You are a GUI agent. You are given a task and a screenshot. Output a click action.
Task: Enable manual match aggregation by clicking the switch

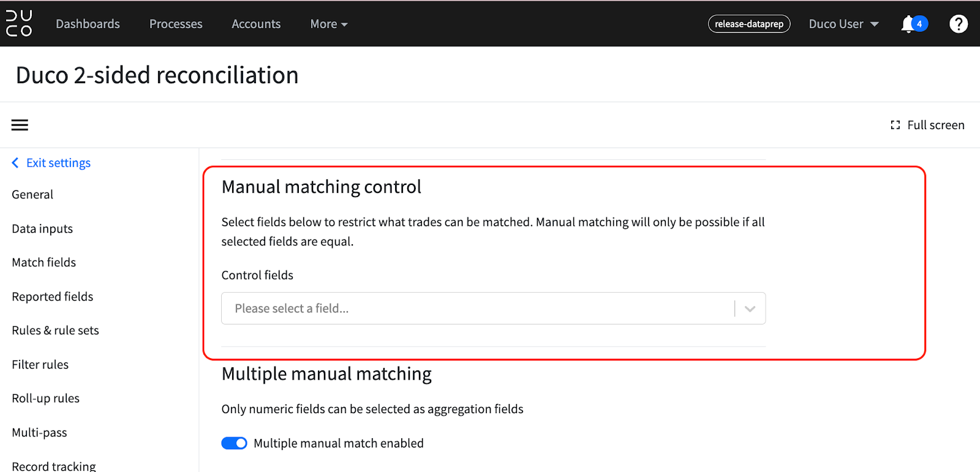[x=233, y=443]
